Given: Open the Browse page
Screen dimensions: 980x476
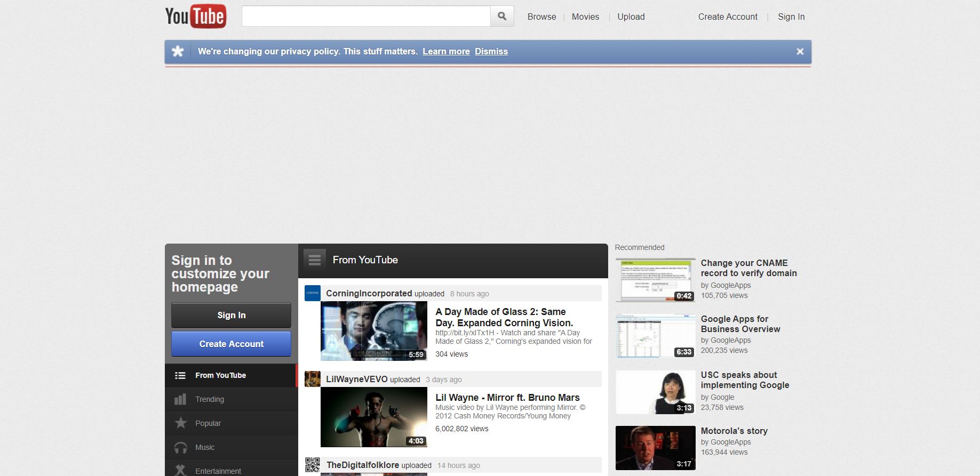Looking at the screenshot, I should 541,17.
